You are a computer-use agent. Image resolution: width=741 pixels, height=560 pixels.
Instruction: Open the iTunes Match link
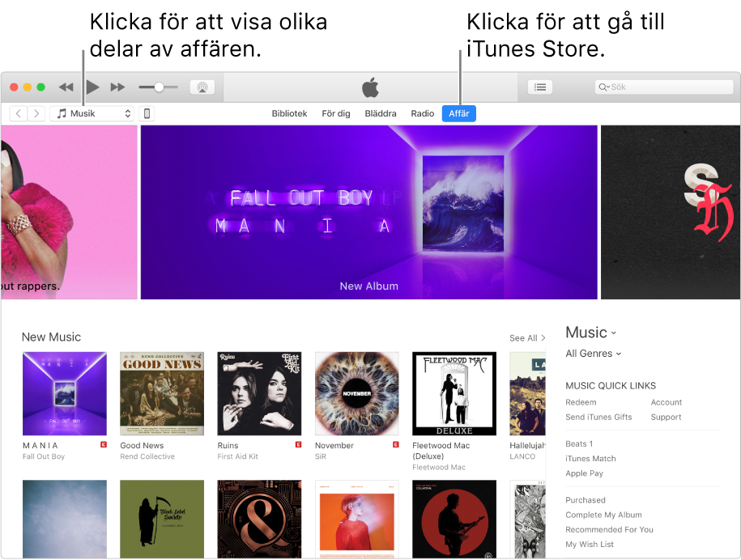click(x=590, y=459)
